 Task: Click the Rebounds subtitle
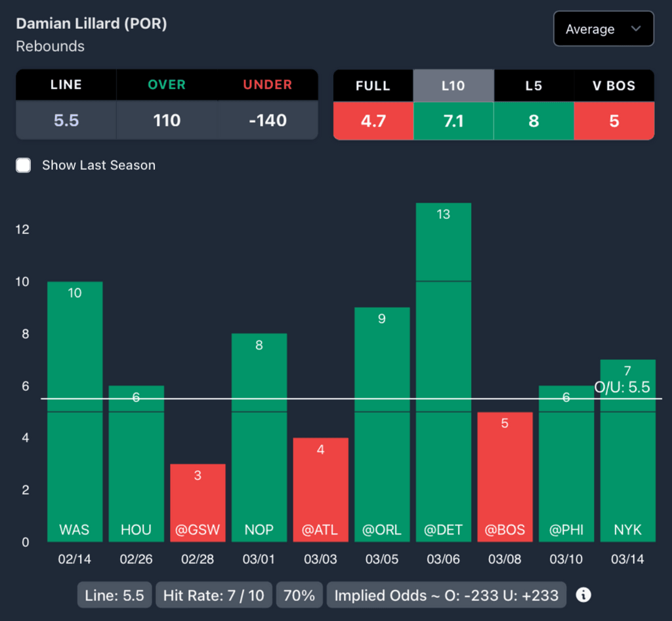point(50,47)
